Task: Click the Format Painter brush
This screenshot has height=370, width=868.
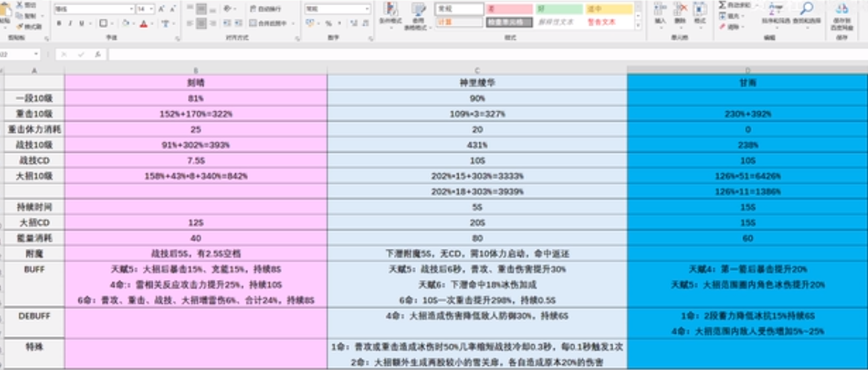Action: [28, 26]
